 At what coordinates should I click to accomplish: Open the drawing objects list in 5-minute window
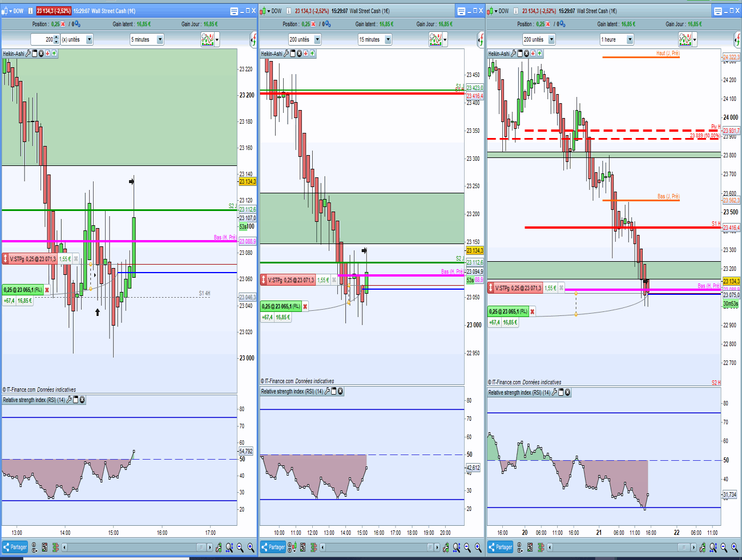[45, 547]
